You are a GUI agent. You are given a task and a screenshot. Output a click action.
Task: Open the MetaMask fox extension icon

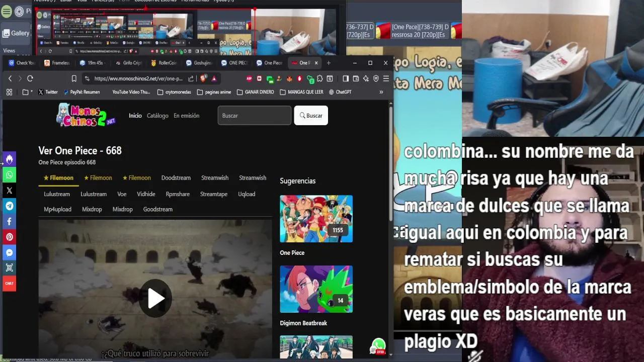point(289,78)
